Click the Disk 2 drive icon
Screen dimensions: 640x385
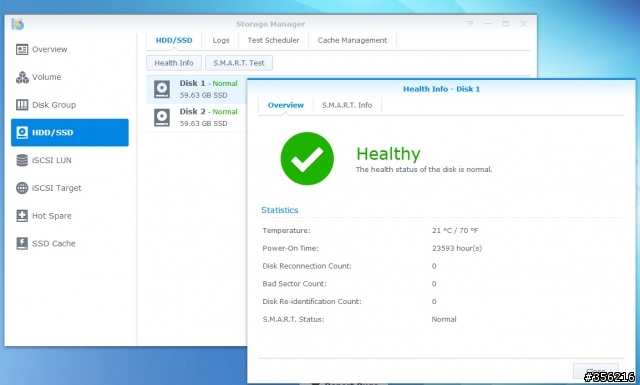[162, 118]
